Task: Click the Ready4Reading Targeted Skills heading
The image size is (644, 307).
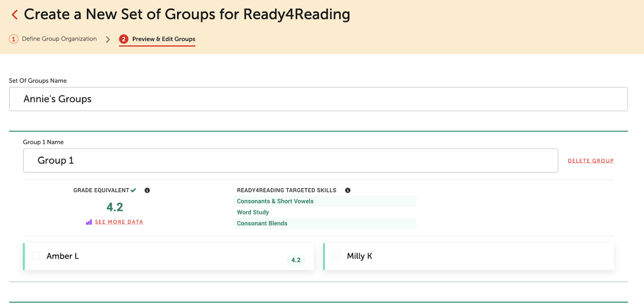Action: (x=287, y=190)
